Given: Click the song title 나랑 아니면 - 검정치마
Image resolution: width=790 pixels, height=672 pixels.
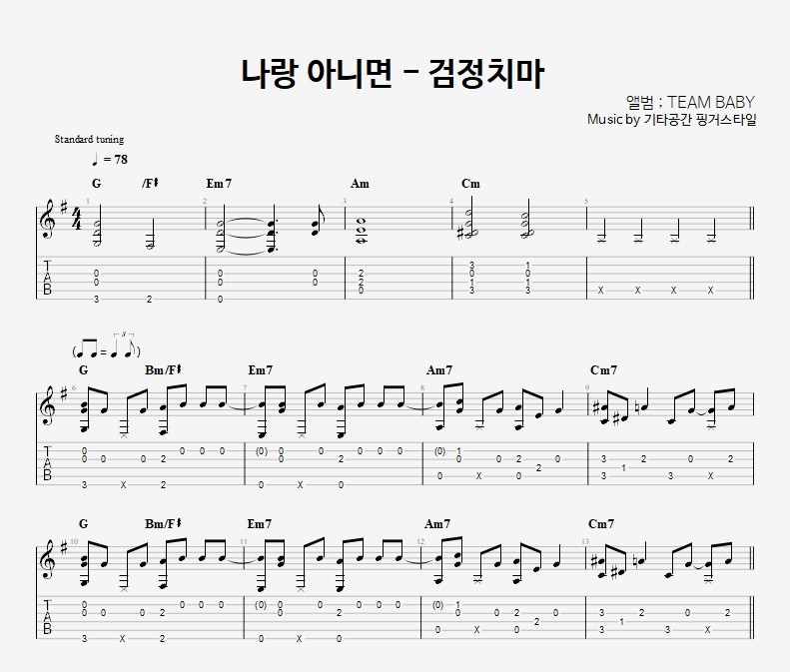Looking at the screenshot, I should coord(393,74).
